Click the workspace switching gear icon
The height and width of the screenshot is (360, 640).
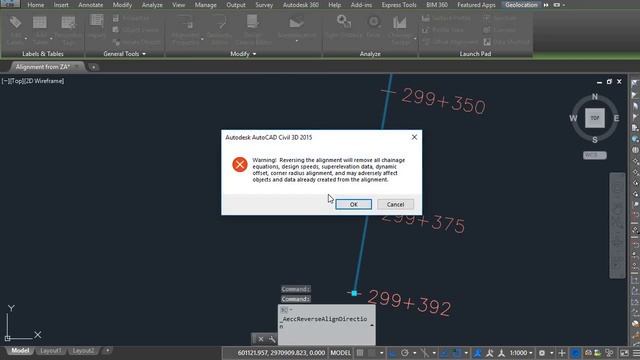(542, 353)
